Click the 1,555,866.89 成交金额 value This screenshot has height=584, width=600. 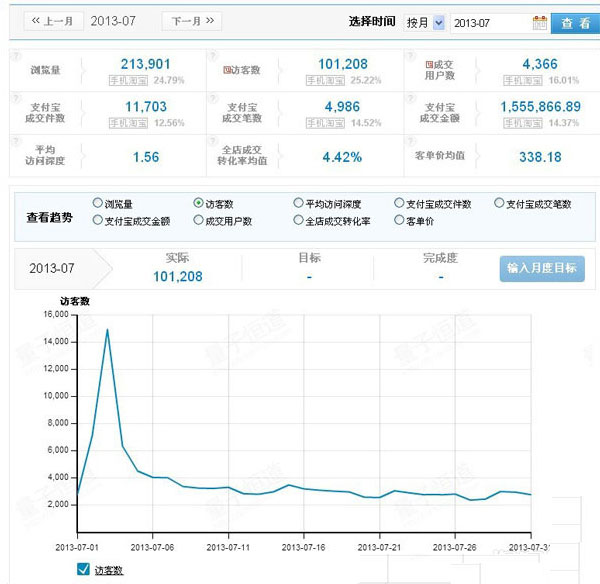[540, 106]
